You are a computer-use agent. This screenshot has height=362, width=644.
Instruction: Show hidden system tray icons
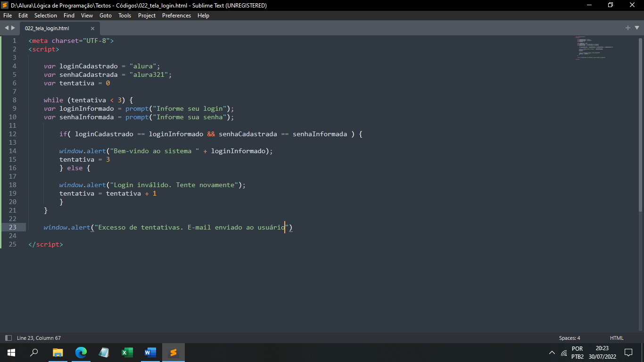point(552,353)
